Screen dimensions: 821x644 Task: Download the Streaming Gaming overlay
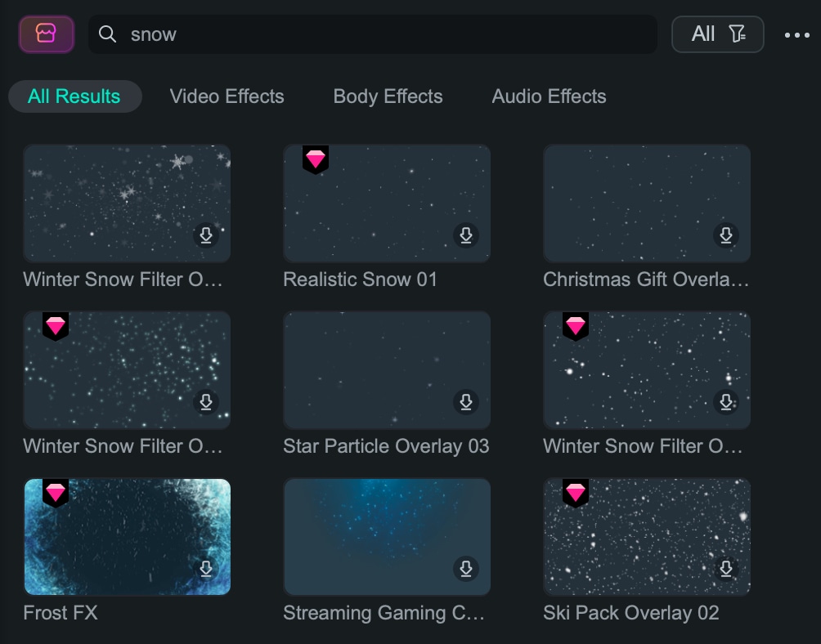pos(465,570)
